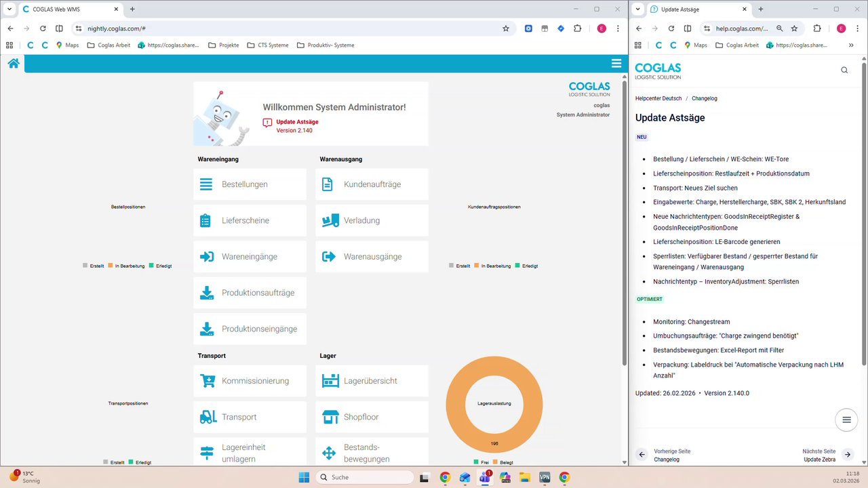Open the CTS Systeme bookmark folder
868x488 pixels.
pyautogui.click(x=267, y=45)
